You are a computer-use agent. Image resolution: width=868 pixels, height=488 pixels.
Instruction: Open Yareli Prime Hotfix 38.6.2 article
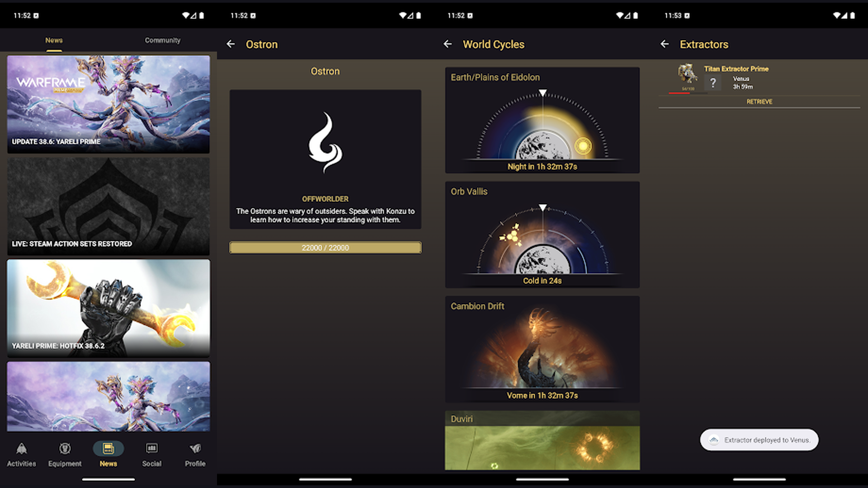108,308
